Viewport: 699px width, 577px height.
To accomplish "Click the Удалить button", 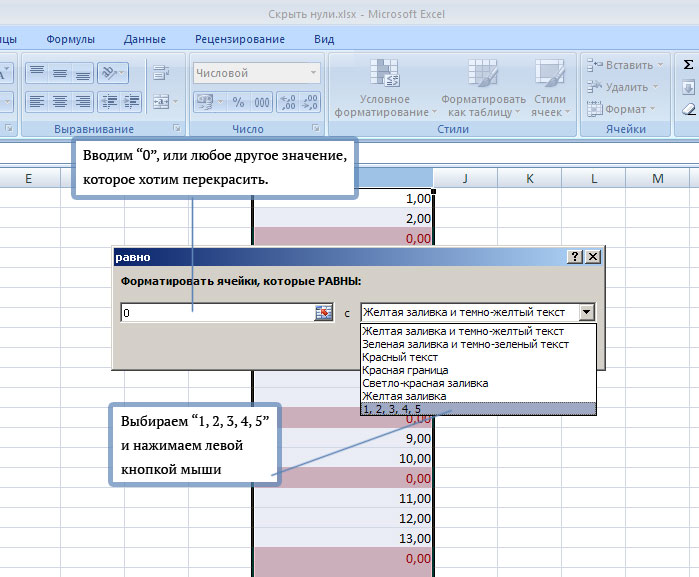I will coord(617,87).
